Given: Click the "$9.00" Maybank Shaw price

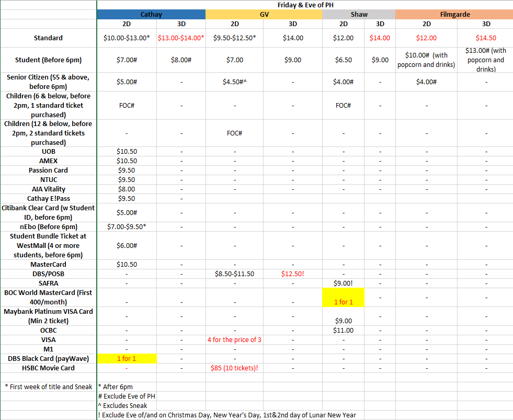Looking at the screenshot, I should (344, 321).
